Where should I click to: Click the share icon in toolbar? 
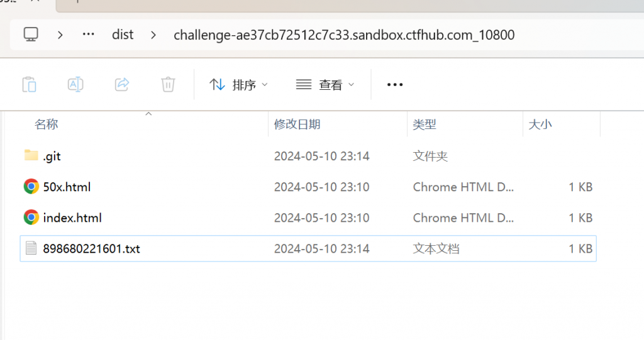click(x=122, y=85)
